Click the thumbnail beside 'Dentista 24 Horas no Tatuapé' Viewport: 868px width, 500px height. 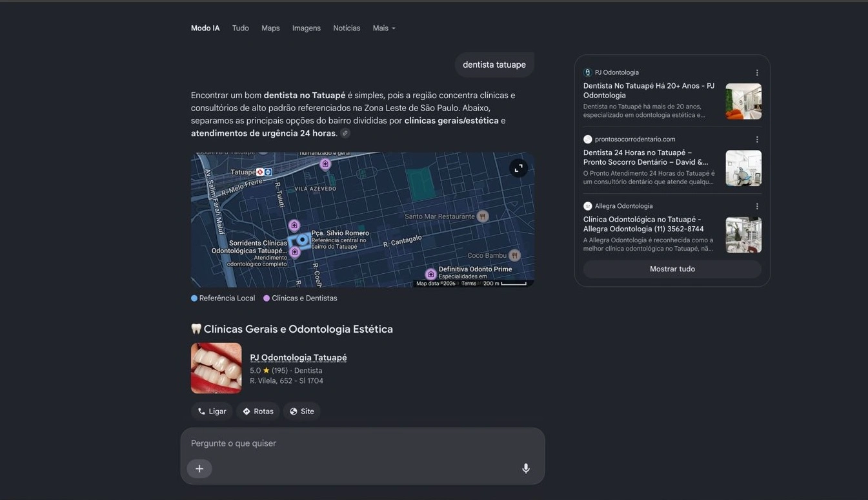pyautogui.click(x=743, y=168)
